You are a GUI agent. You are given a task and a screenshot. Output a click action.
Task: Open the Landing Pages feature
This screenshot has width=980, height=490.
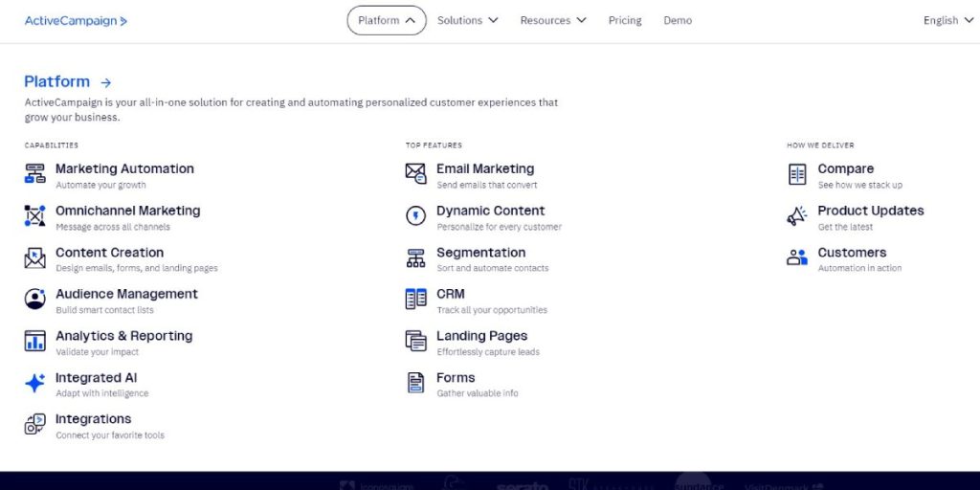click(x=482, y=336)
